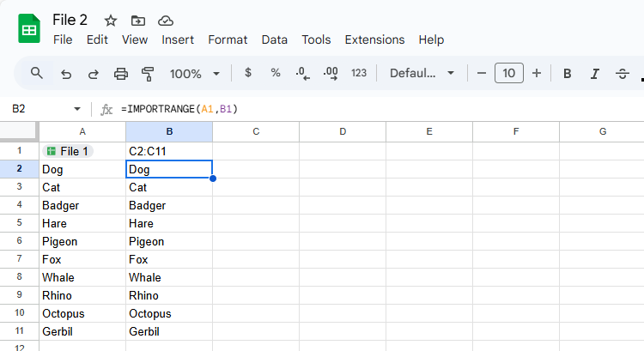
Task: Expand the Default font dropdown
Action: (x=422, y=74)
